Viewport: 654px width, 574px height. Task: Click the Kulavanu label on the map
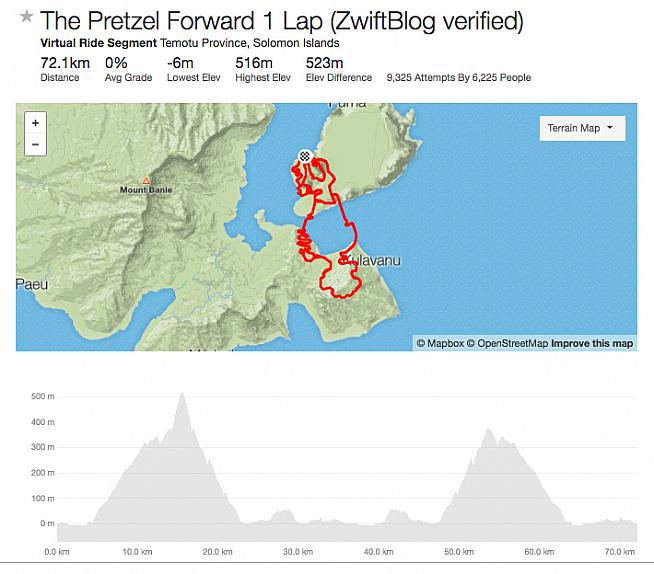click(374, 261)
